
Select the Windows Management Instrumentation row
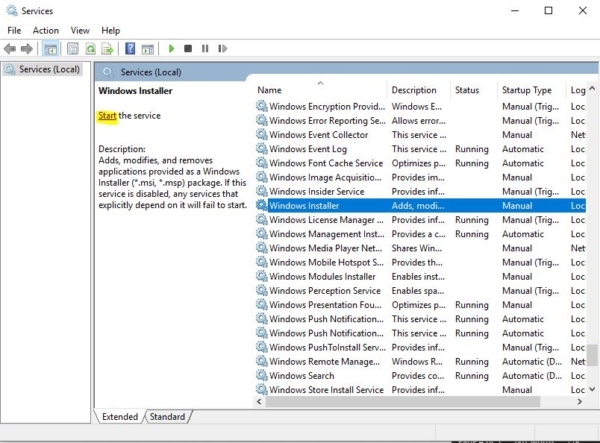point(420,234)
